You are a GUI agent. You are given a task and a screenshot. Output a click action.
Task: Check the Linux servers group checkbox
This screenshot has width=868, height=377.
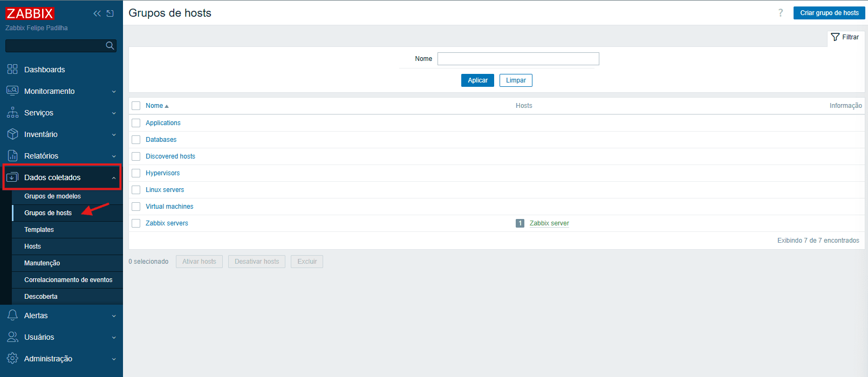tap(136, 190)
